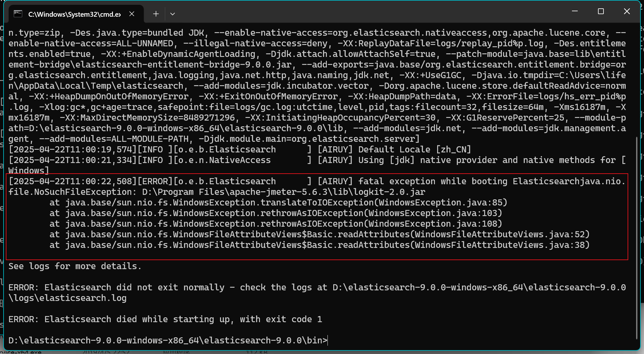Click the scrollbar track above the thumb
The image size is (644, 354).
pyautogui.click(x=637, y=80)
